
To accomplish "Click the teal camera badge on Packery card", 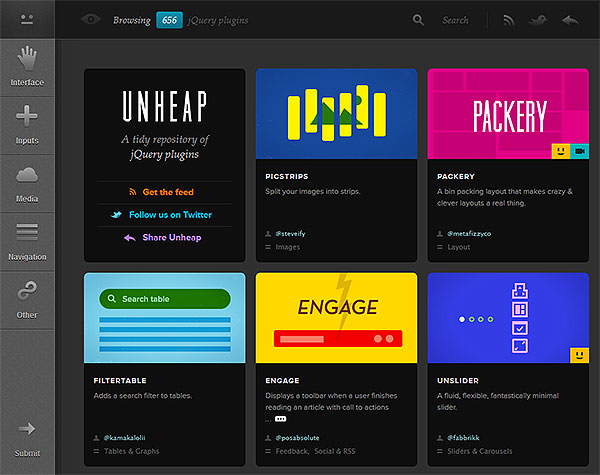I will tap(580, 151).
